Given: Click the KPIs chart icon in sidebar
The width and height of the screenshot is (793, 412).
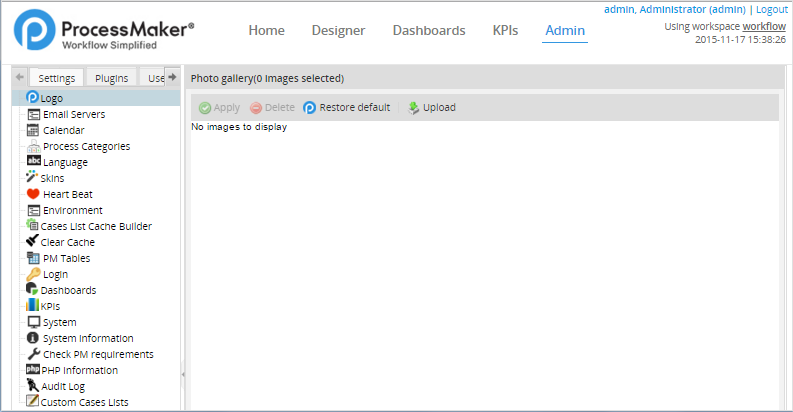Looking at the screenshot, I should click(33, 306).
